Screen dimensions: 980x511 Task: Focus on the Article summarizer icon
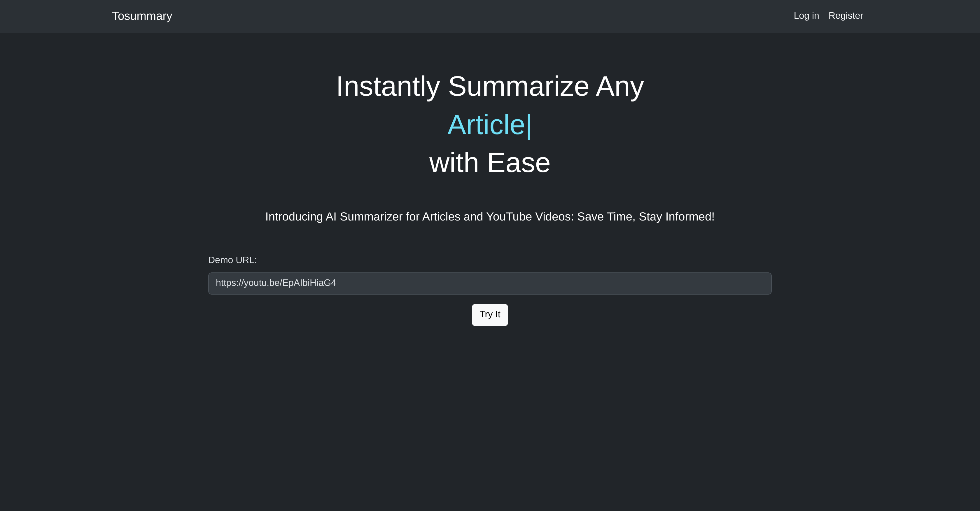click(141, 15)
